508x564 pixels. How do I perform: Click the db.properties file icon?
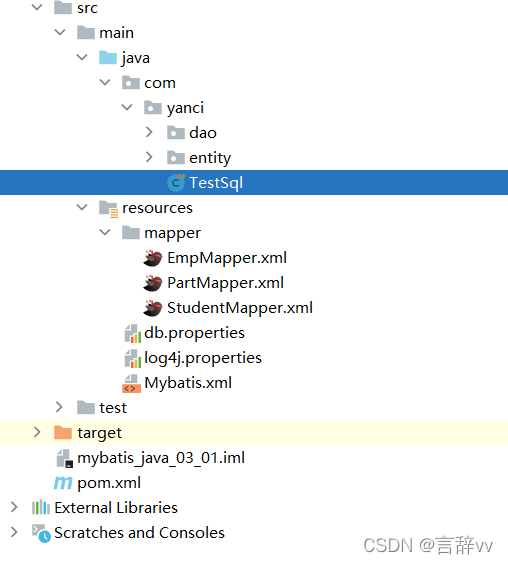(x=132, y=333)
